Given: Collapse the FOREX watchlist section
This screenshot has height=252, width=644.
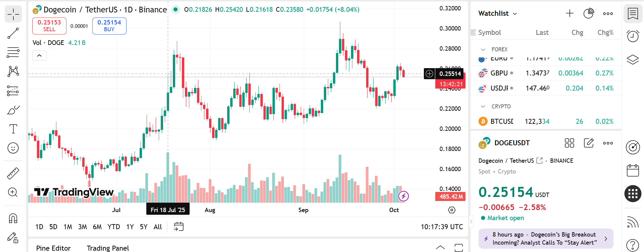Looking at the screenshot, I should (483, 49).
